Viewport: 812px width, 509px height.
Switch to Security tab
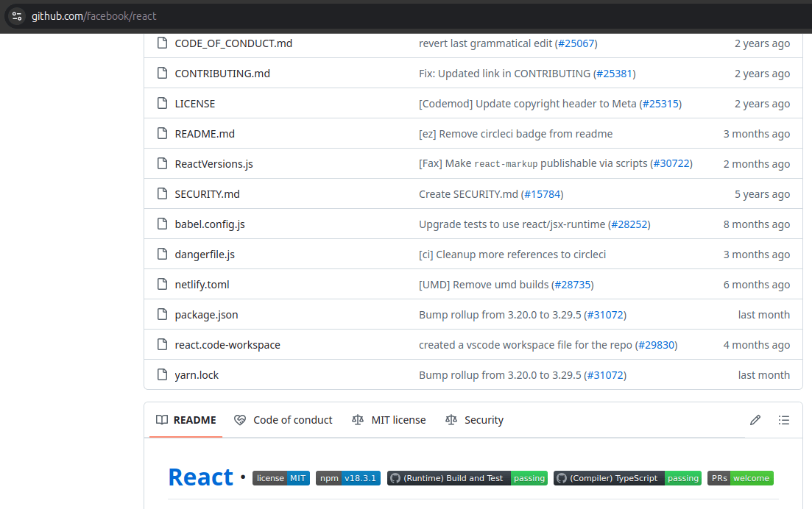[x=474, y=420]
